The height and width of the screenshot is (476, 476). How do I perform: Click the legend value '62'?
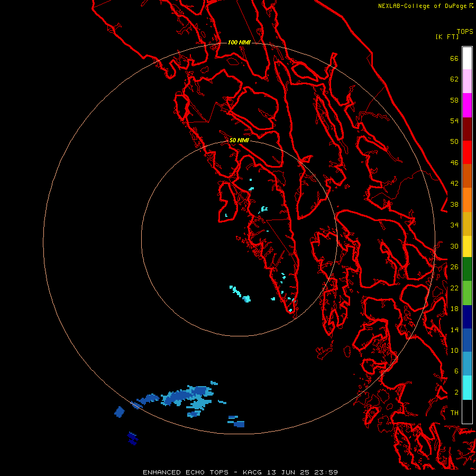[x=454, y=79]
